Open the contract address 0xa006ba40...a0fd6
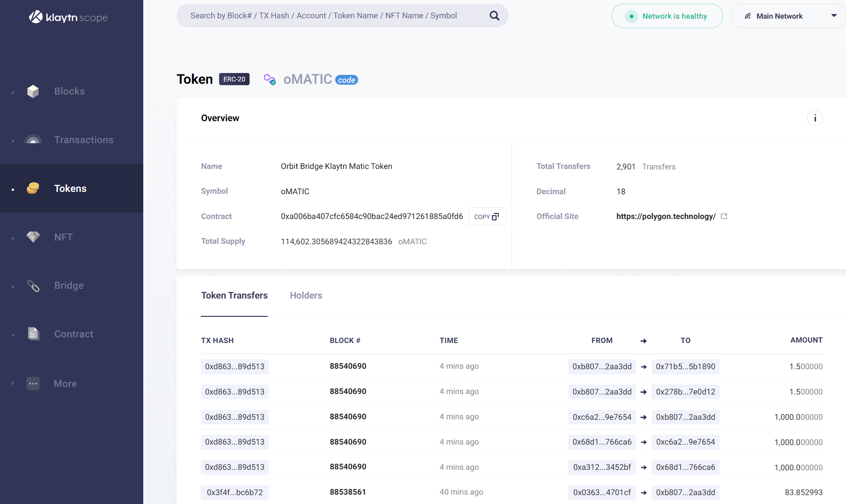Image resolution: width=846 pixels, height=504 pixels. 372,216
